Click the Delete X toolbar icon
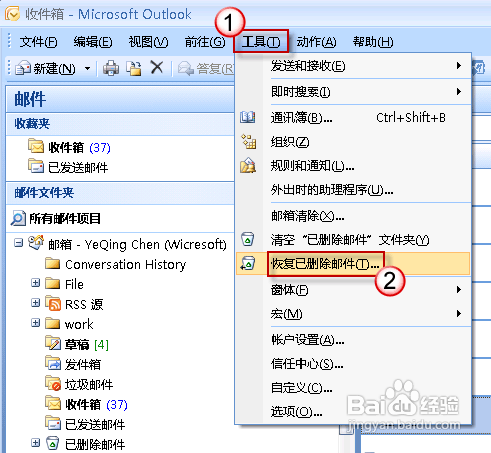Viewport: 491px width, 453px height. coord(157,68)
